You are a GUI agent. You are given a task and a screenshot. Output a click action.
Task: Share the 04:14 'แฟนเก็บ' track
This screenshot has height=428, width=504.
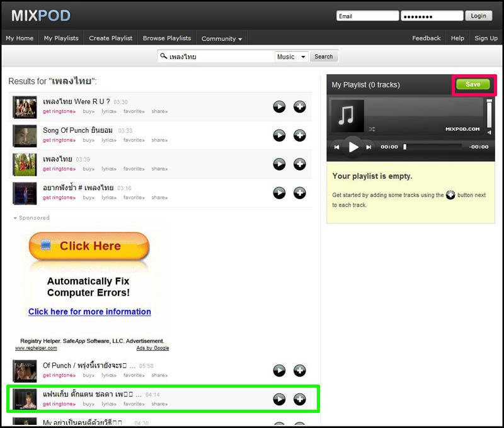[x=160, y=404]
